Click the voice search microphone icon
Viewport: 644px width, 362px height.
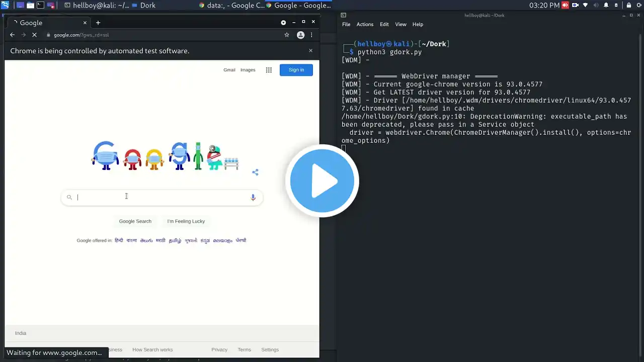[x=253, y=197]
